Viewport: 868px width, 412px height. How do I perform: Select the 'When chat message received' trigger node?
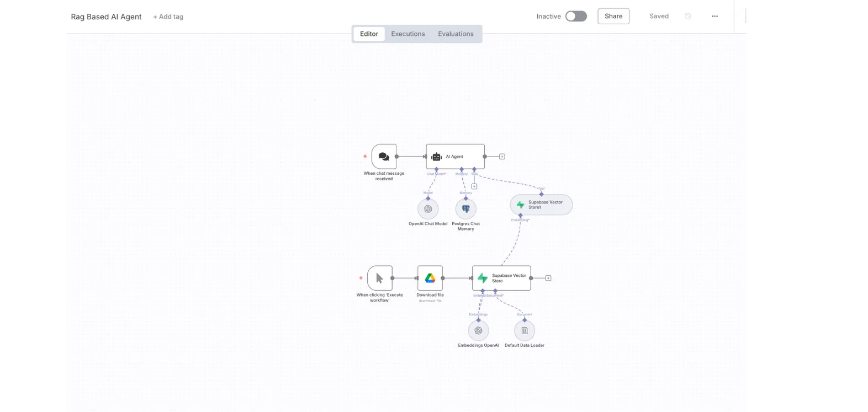tap(384, 157)
